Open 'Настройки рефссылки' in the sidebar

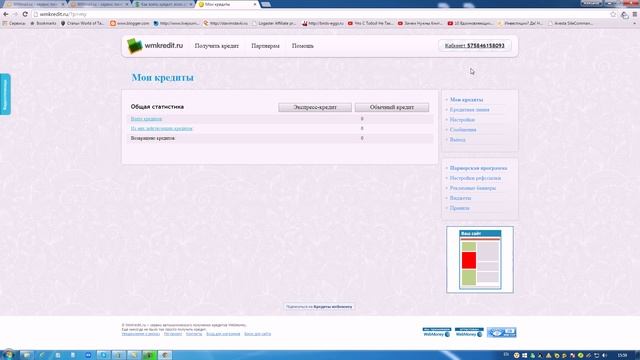[x=475, y=178]
